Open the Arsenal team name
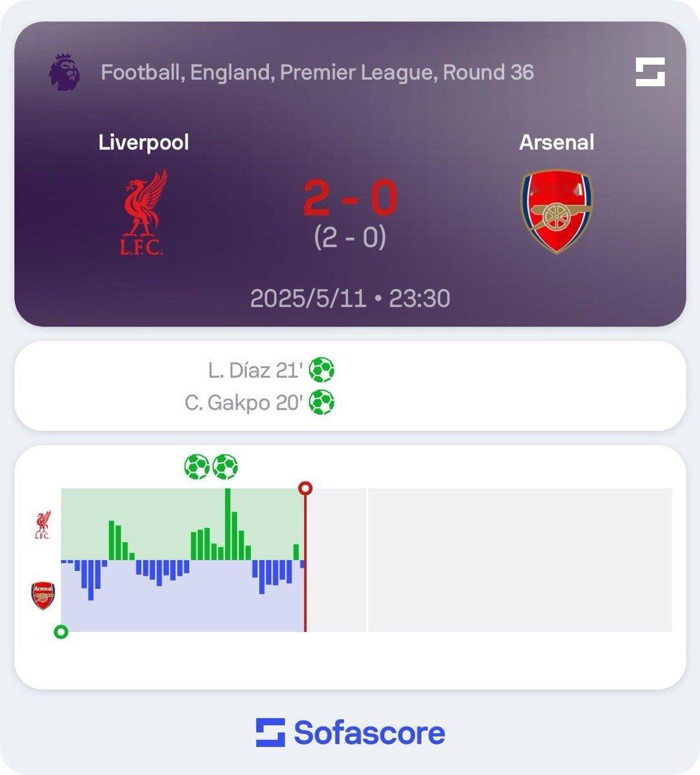 coord(557,143)
